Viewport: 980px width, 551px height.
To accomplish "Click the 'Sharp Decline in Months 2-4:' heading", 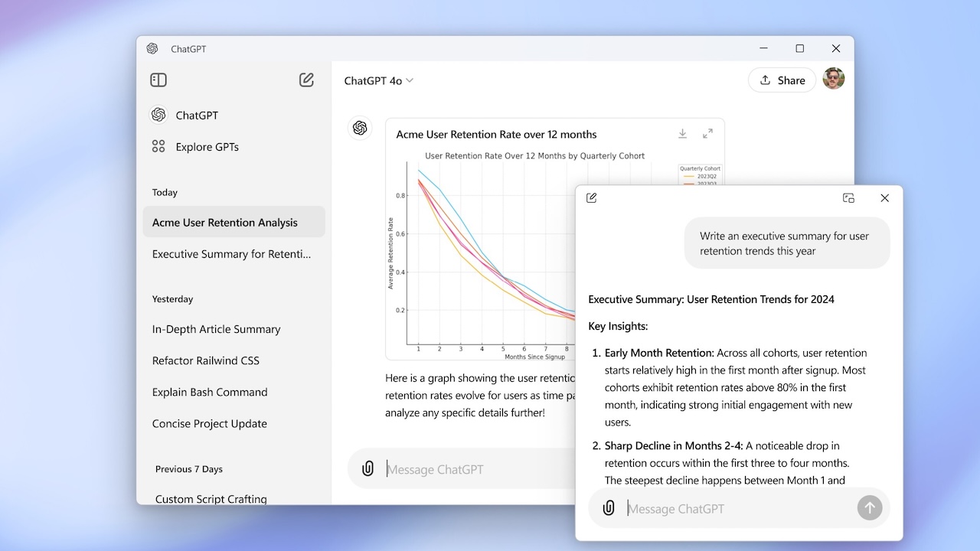I will (x=674, y=445).
